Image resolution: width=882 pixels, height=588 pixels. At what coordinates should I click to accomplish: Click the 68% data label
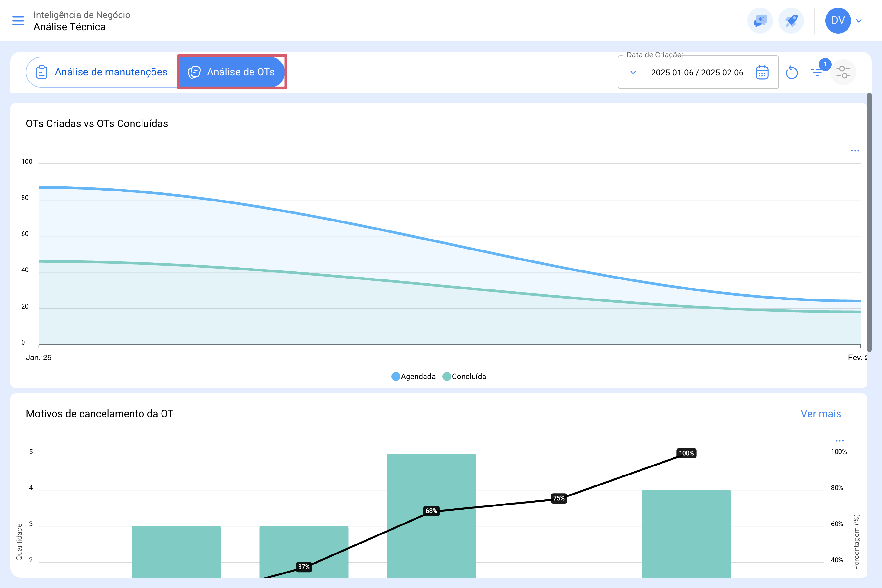click(431, 511)
